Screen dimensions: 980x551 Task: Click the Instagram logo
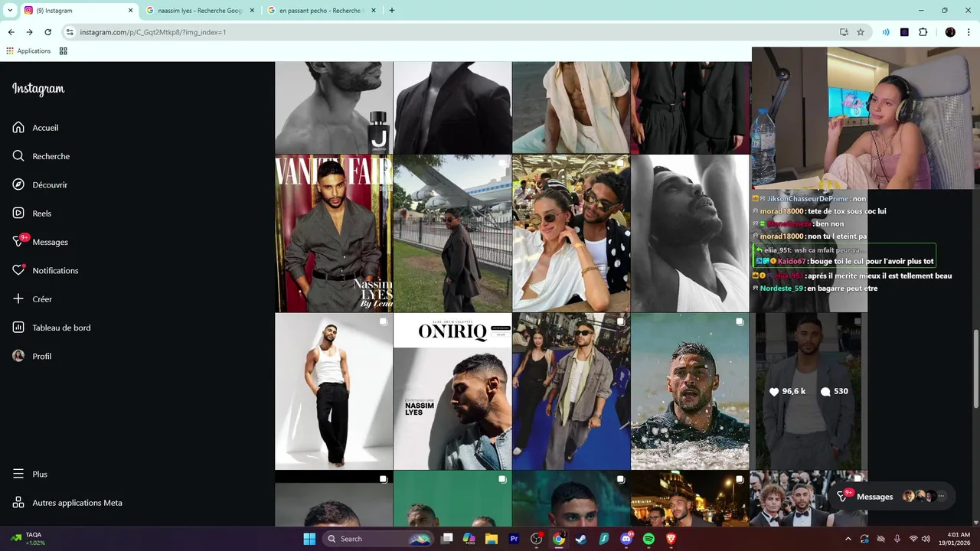(x=38, y=89)
